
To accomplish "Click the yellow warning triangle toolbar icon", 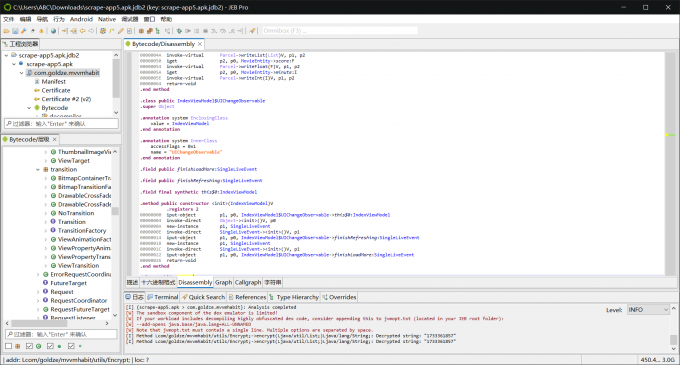I will coord(41,31).
